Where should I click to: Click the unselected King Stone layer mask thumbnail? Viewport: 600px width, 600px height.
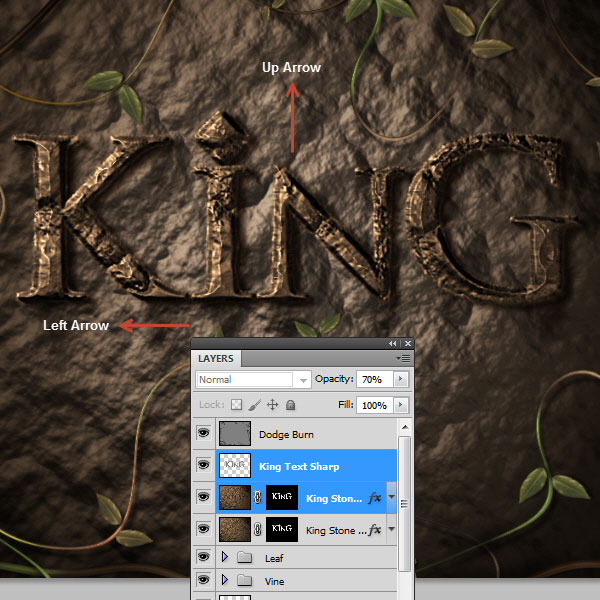click(x=282, y=529)
